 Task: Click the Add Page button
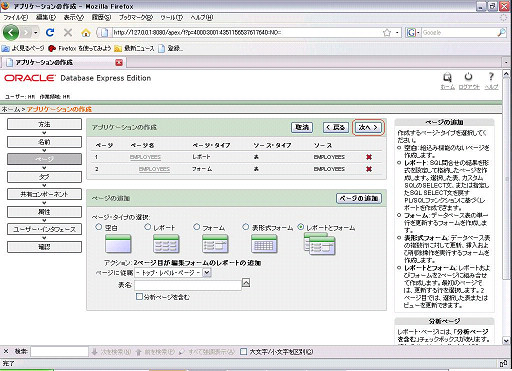pos(359,198)
